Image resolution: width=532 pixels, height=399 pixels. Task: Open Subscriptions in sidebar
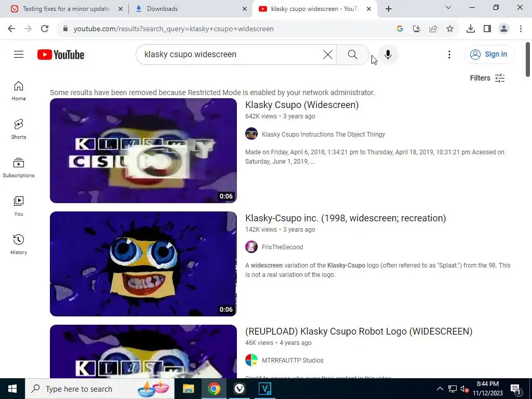click(19, 168)
